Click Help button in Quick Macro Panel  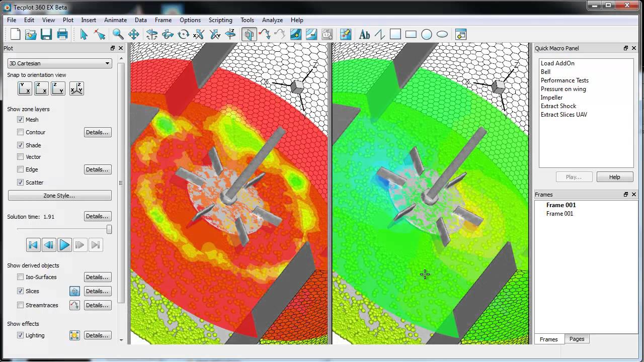coord(615,177)
